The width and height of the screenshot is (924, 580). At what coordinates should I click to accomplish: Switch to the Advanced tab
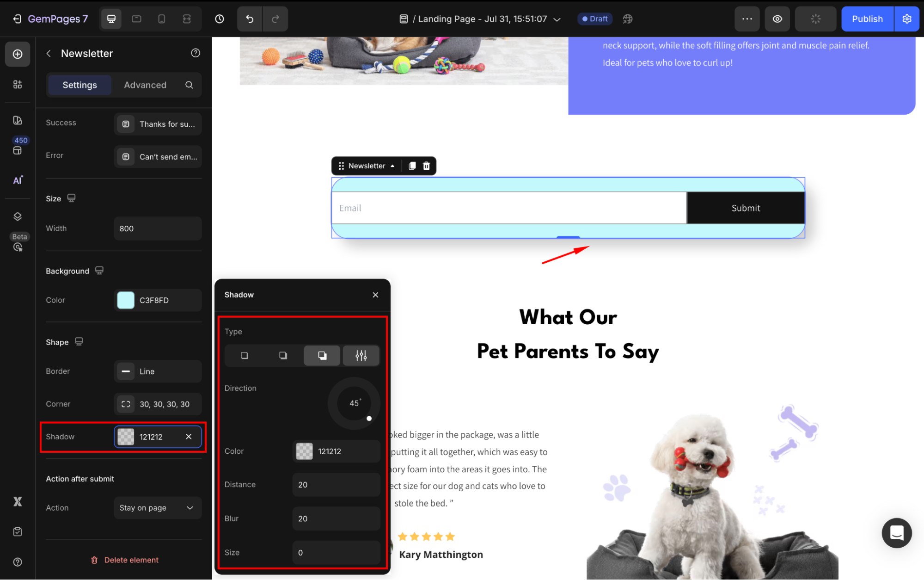145,85
